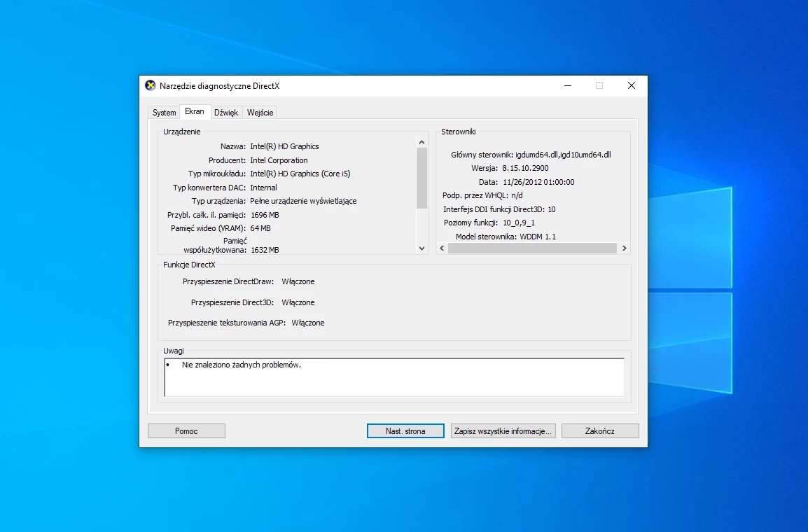The width and height of the screenshot is (808, 532).
Task: Minimize the DirectX diagnostic window
Action: pos(568,85)
